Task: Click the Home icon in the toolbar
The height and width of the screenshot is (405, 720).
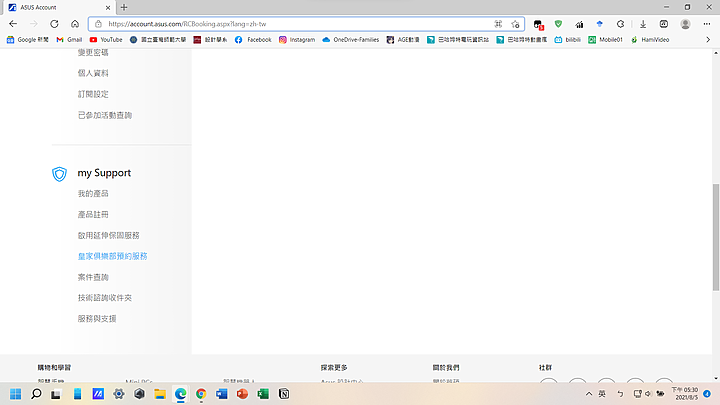Action: click(x=75, y=24)
